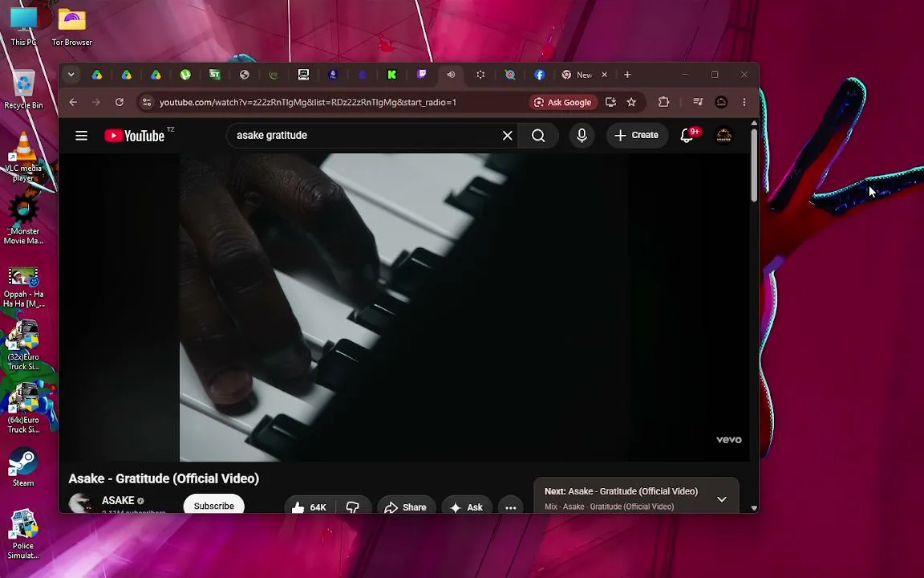The image size is (924, 578).
Task: Open Chrome extensions puzzle icon
Action: point(663,102)
